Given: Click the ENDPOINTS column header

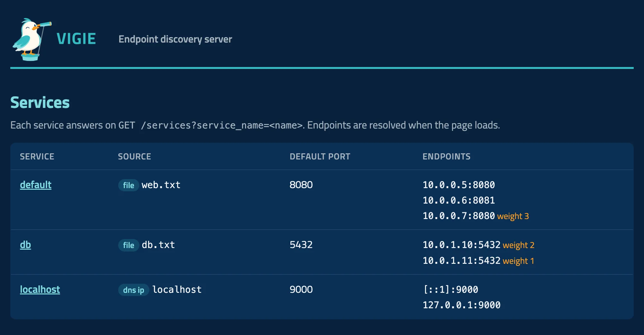Looking at the screenshot, I should [x=446, y=157].
